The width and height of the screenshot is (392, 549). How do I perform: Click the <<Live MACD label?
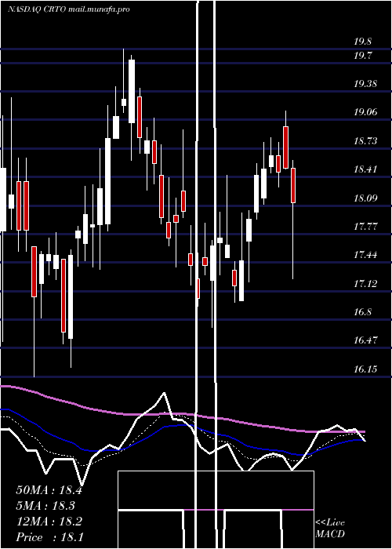(330, 529)
